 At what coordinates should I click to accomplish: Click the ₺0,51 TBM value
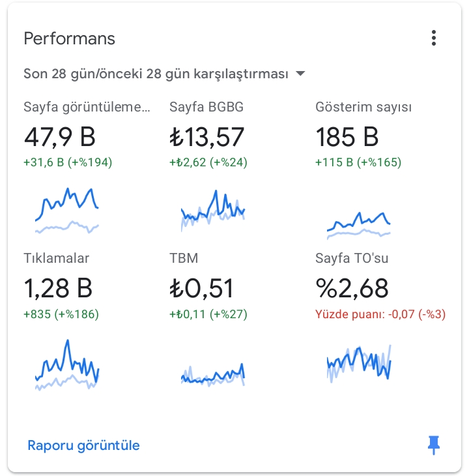coord(201,288)
